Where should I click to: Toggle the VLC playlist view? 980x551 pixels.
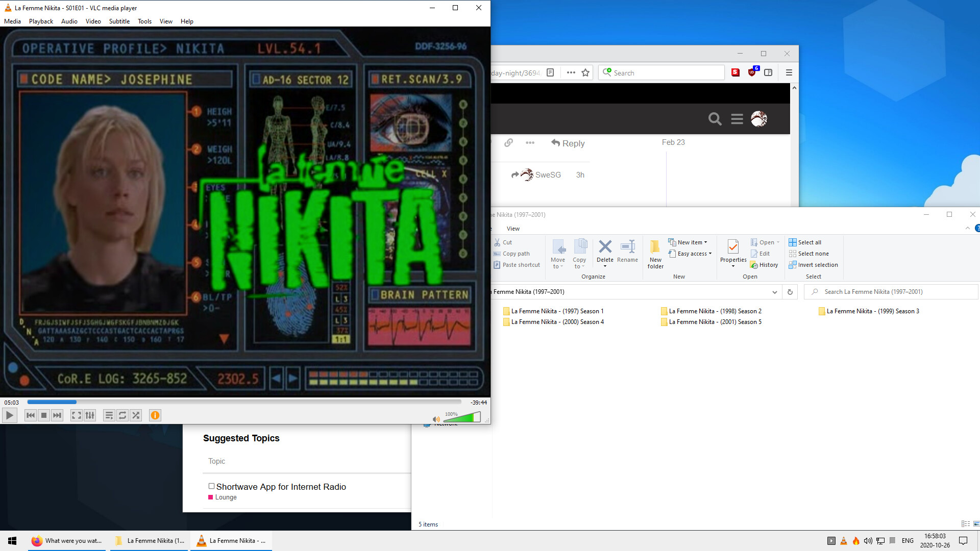click(x=109, y=415)
